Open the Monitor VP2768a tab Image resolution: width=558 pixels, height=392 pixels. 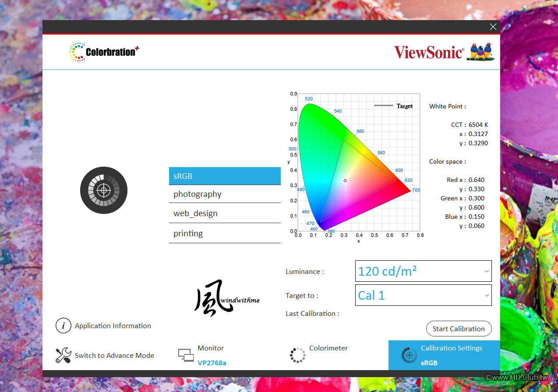point(211,355)
